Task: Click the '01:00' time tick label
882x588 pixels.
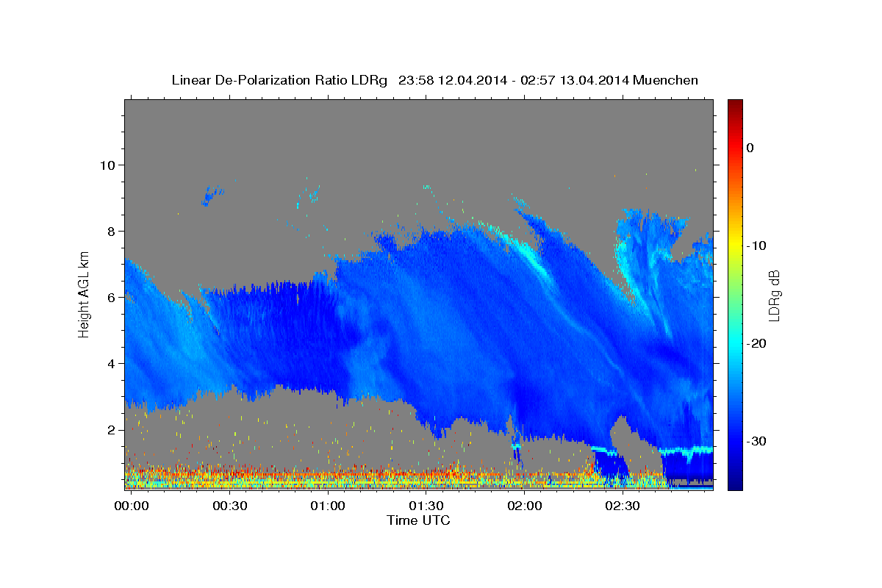Action: click(x=328, y=506)
